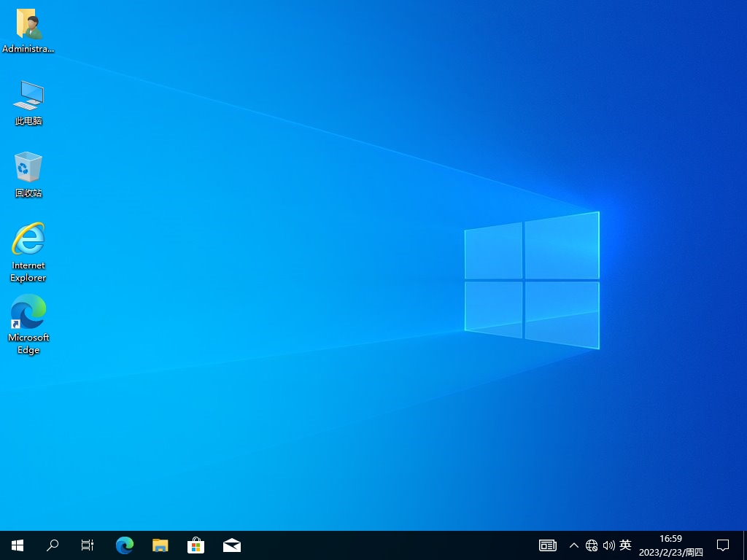Open Task View from the taskbar
Viewport: 747px width, 560px height.
click(x=88, y=545)
